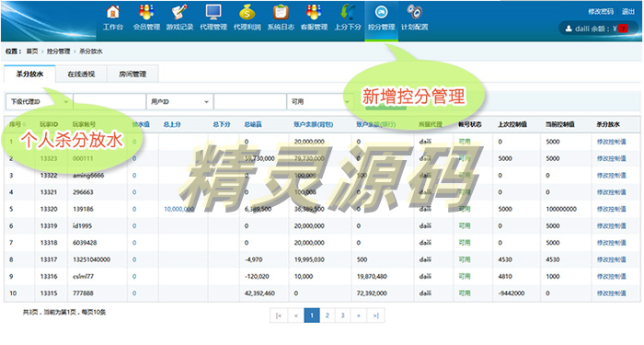Click 修改控制值 for account 6039428
The image size is (644, 345).
[x=611, y=243]
